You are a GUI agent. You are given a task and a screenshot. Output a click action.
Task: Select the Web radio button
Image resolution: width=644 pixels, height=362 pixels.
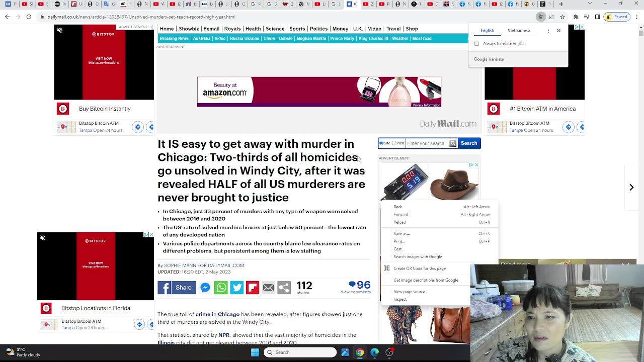tap(394, 143)
